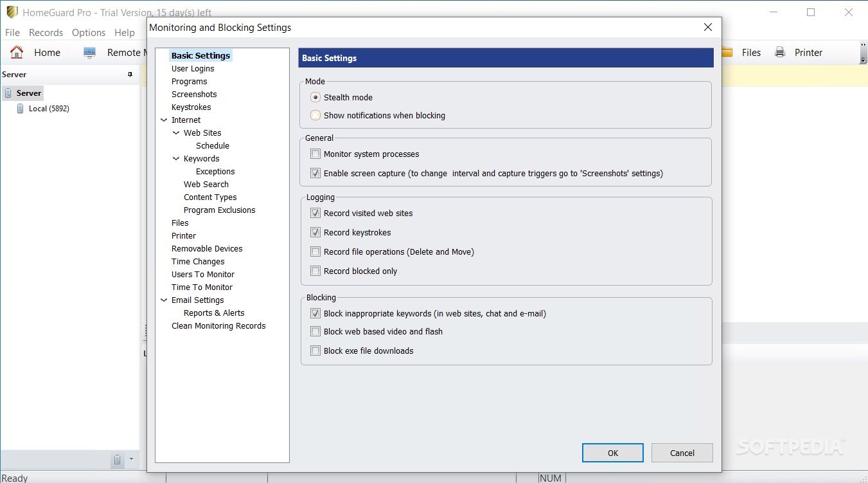
Task: Check Record file operations (Delete and Move)
Action: (315, 252)
